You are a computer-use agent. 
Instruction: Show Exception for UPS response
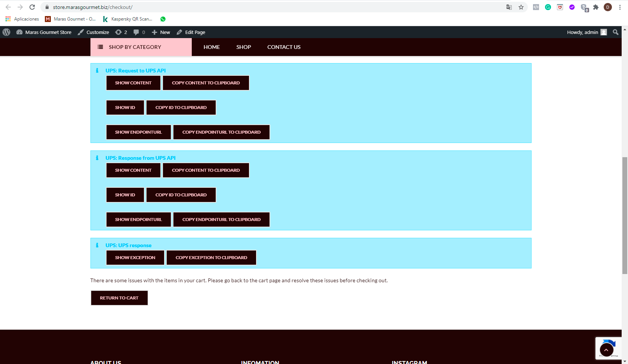135,258
